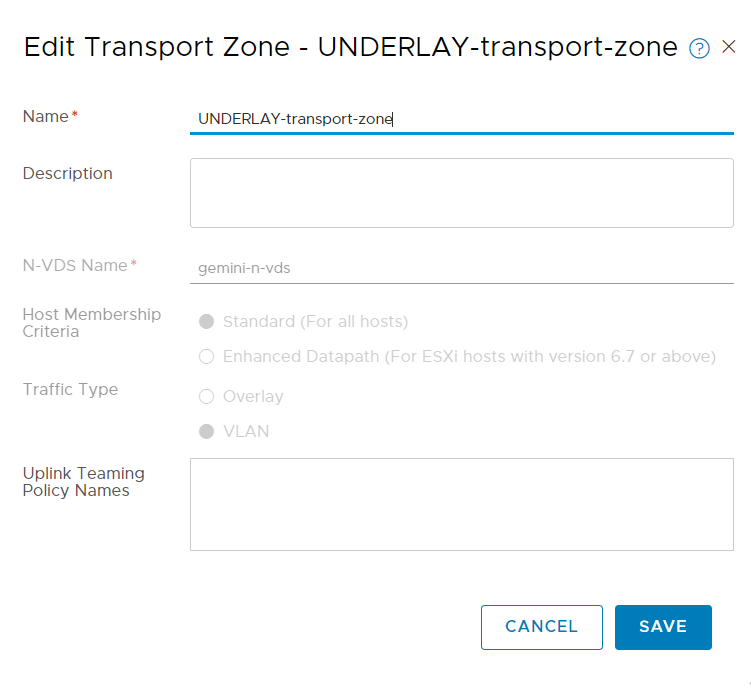
Task: Select VLAN traffic type radio
Action: (207, 432)
